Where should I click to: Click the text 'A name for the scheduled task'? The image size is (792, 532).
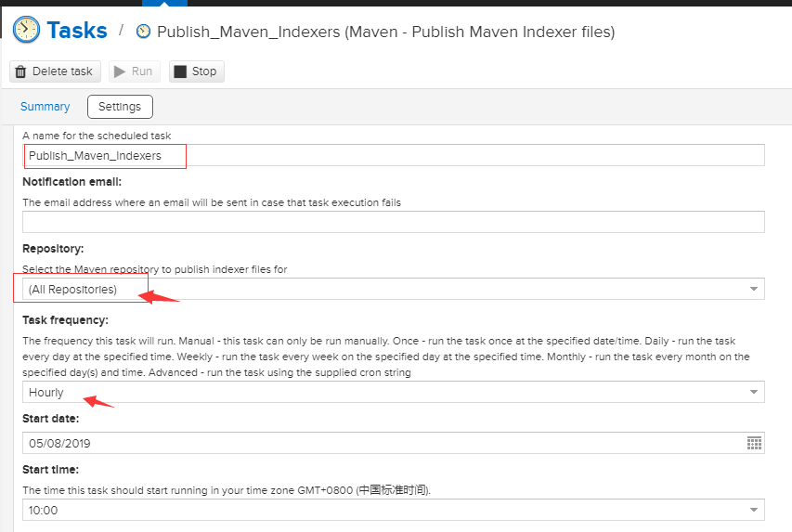[x=97, y=136]
